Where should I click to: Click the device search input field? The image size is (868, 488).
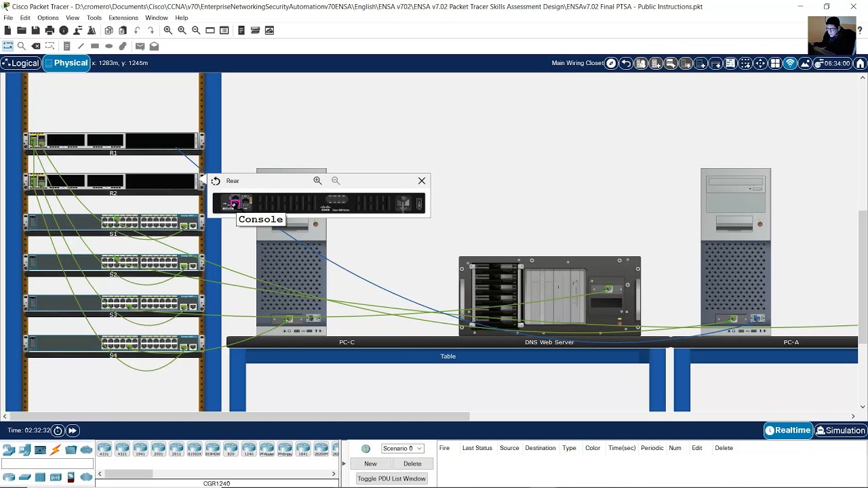tap(47, 464)
